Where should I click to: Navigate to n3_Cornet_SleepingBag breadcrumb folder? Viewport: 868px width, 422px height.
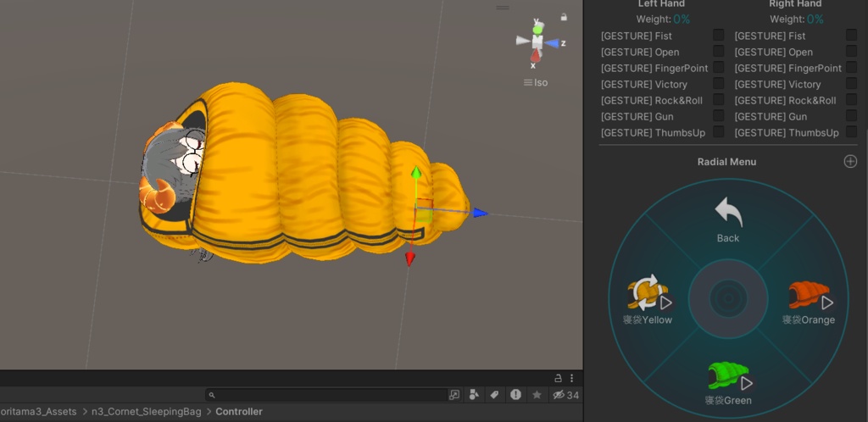click(146, 412)
